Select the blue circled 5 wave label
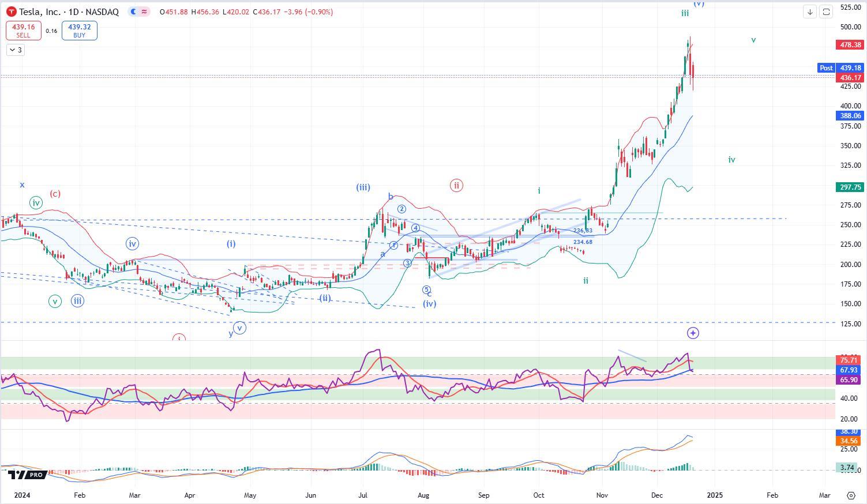867x504 pixels. (x=426, y=289)
